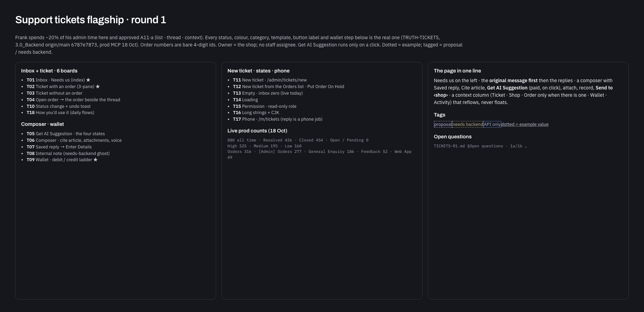Click the 'Tags' heading

pos(439,115)
